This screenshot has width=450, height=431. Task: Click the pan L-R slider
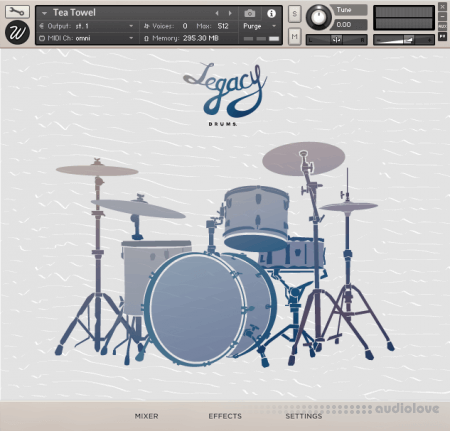[337, 40]
